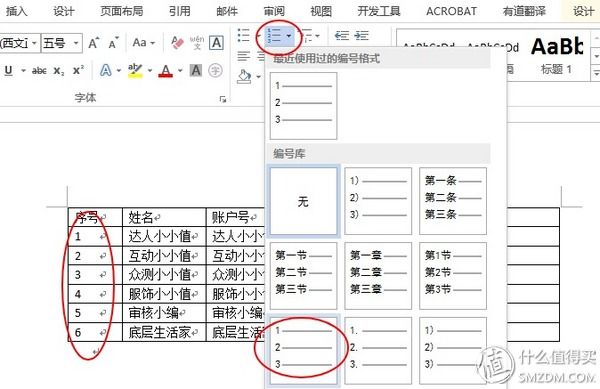Choose the 第一章 numbering format

click(378, 276)
